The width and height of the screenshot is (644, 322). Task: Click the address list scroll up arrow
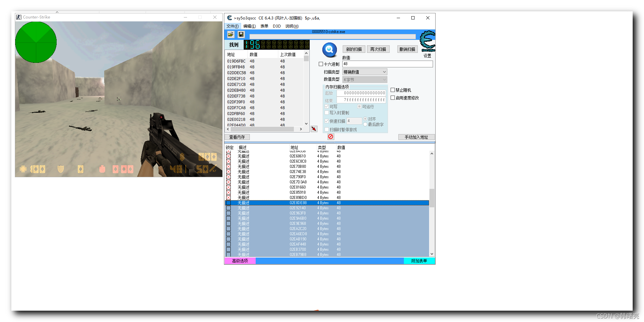(x=432, y=154)
